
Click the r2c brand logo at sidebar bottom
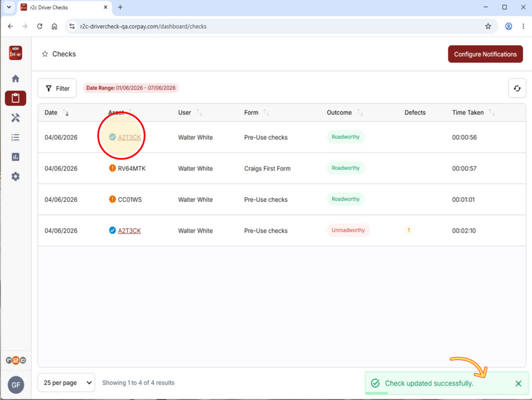click(x=16, y=360)
